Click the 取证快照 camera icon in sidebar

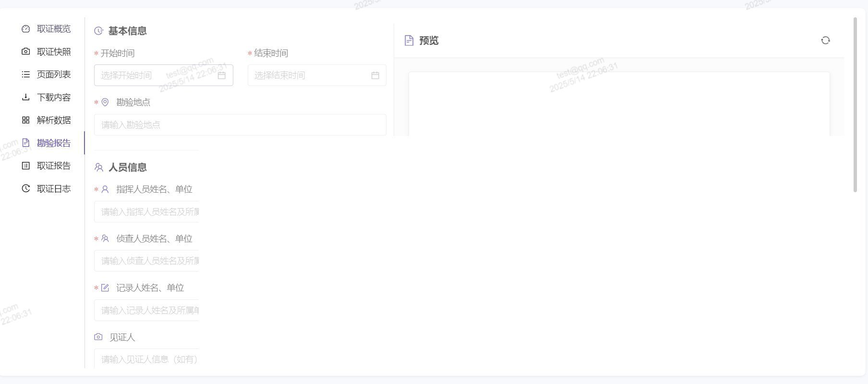pos(26,51)
